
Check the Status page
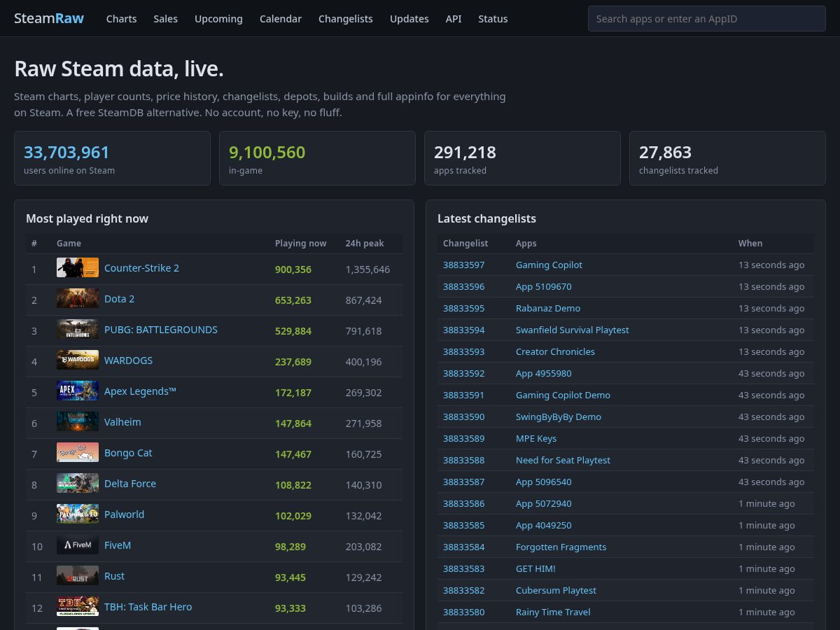tap(493, 19)
